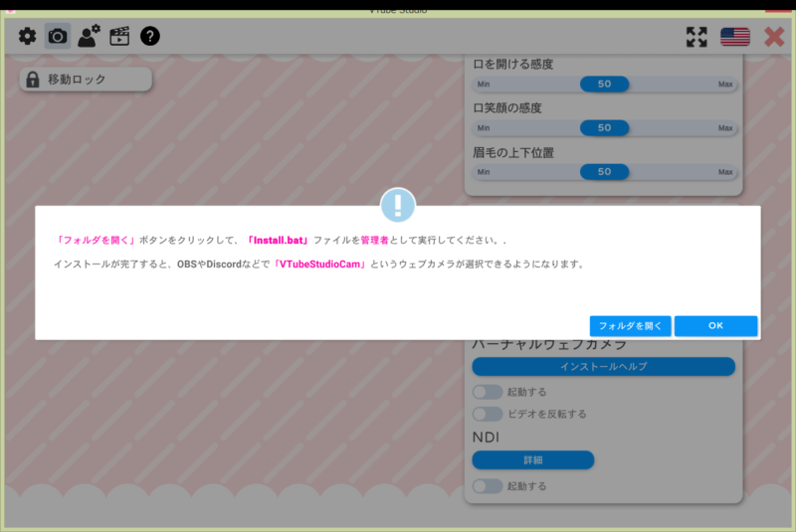Click the pink 「VTubeStudioCam」 text
Screen dimensions: 796x532
pos(319,265)
